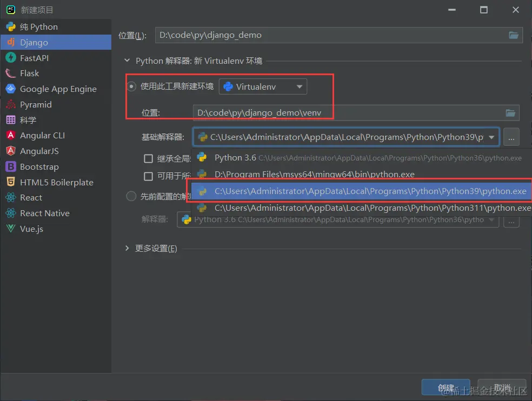The width and height of the screenshot is (532, 401).
Task: Select Google App Engine project type
Action: tap(56, 89)
